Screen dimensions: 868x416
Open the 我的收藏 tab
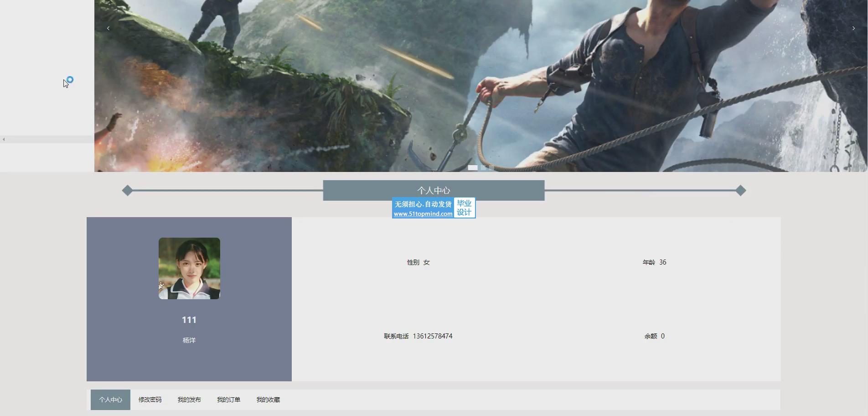[x=268, y=400]
